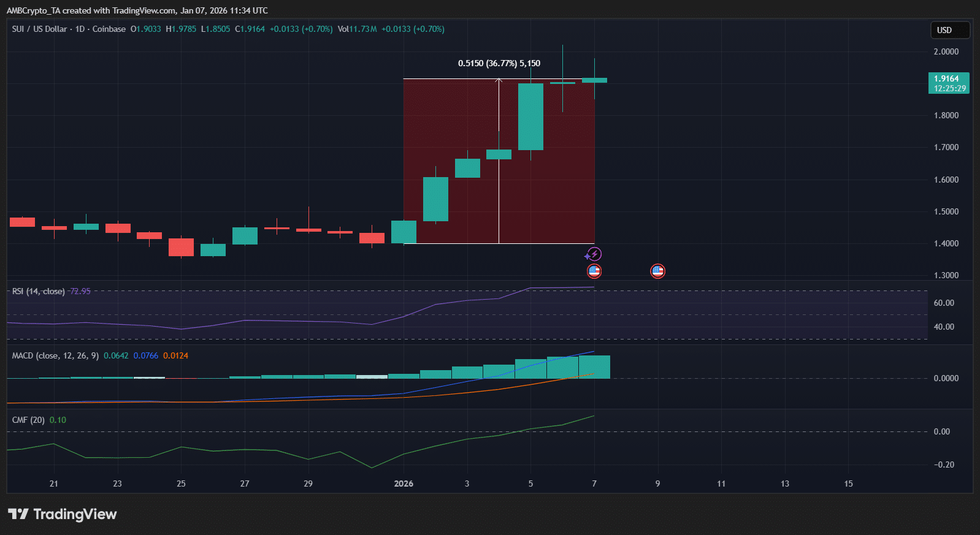Click the Vol 11.73M volume readout

pyautogui.click(x=357, y=29)
